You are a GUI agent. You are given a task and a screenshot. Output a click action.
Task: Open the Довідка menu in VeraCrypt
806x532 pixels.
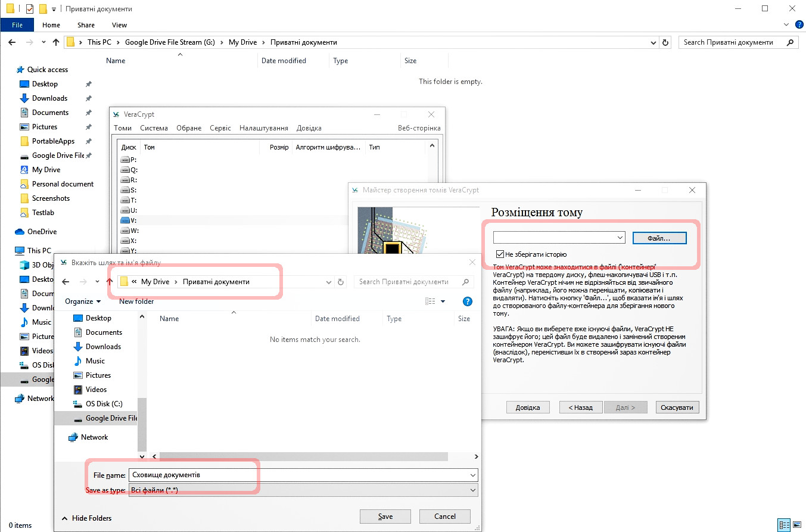[309, 128]
